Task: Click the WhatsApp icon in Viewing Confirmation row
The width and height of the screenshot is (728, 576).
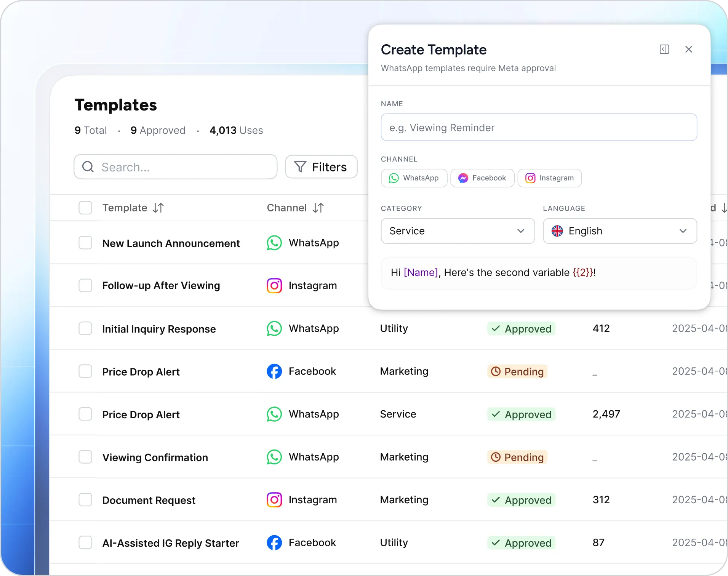Action: pyautogui.click(x=274, y=457)
